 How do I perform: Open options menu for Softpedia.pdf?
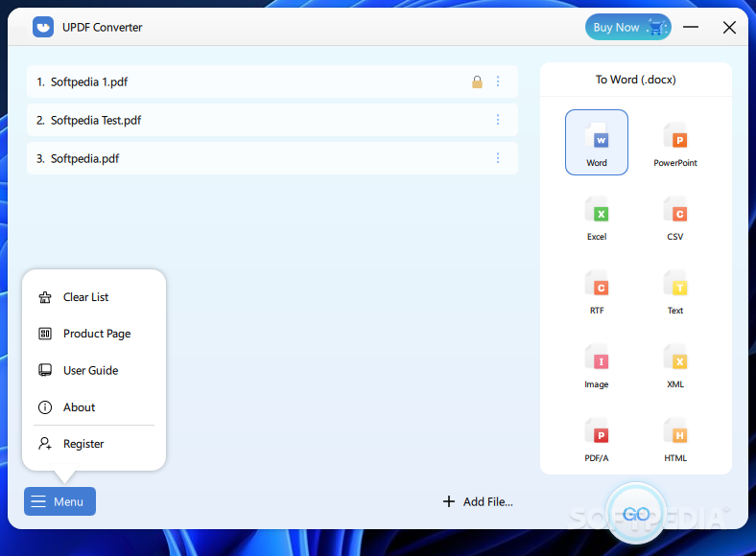point(498,158)
